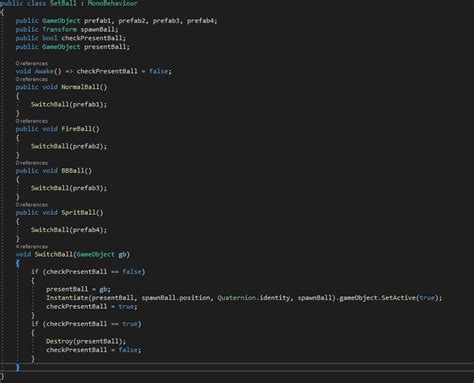Place cursor on the final checkPresentBall = false line
Viewport: 474px width, 383px height.
(x=94, y=350)
